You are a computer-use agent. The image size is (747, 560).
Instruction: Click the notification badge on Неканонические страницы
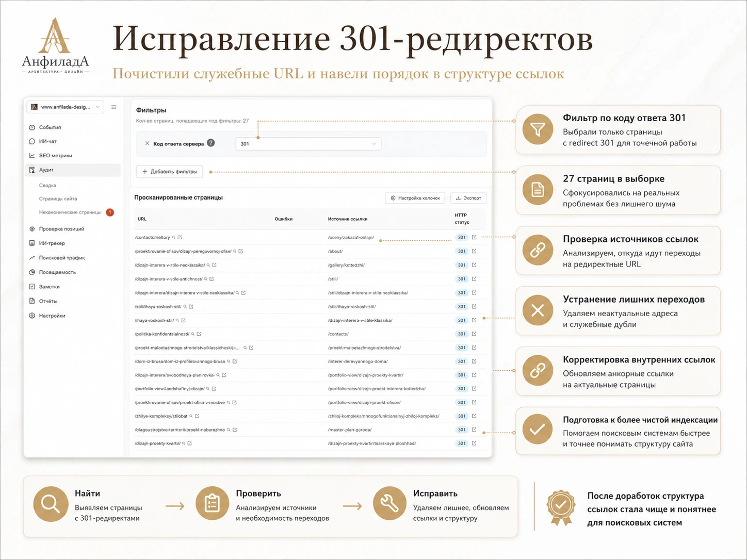[x=110, y=212]
